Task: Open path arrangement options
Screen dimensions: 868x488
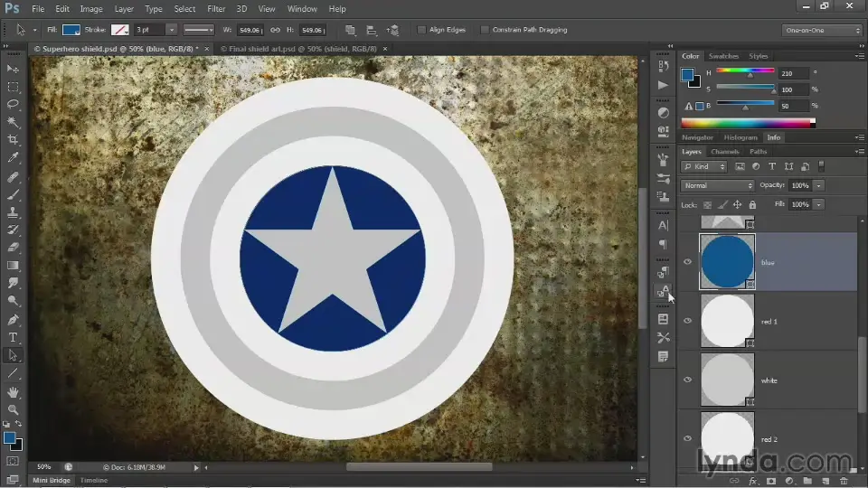Action: pyautogui.click(x=392, y=30)
